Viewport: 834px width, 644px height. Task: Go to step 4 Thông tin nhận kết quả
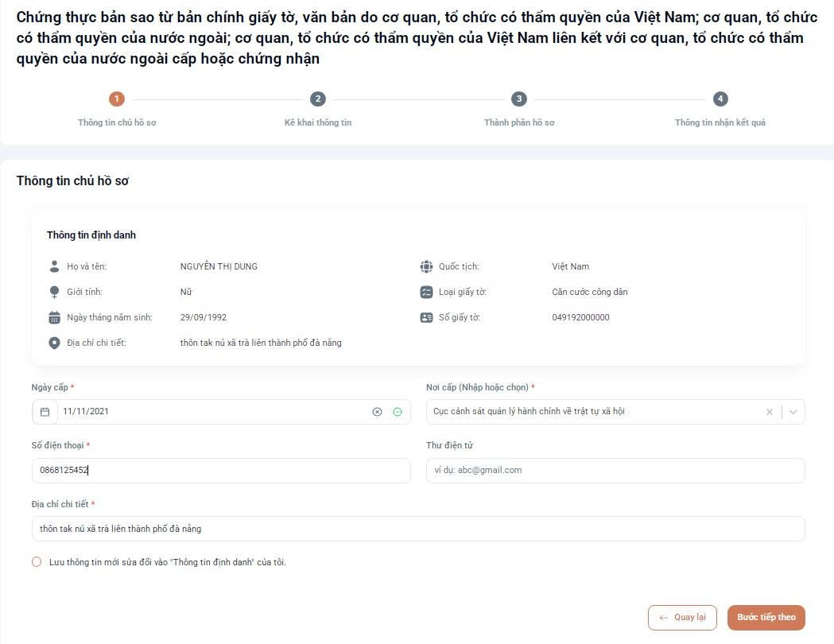(x=720, y=99)
